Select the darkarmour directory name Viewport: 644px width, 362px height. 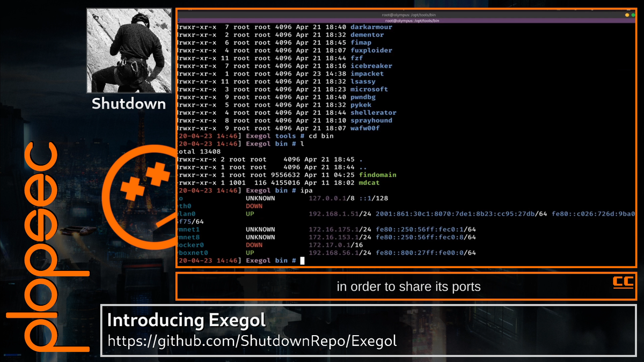click(x=371, y=27)
